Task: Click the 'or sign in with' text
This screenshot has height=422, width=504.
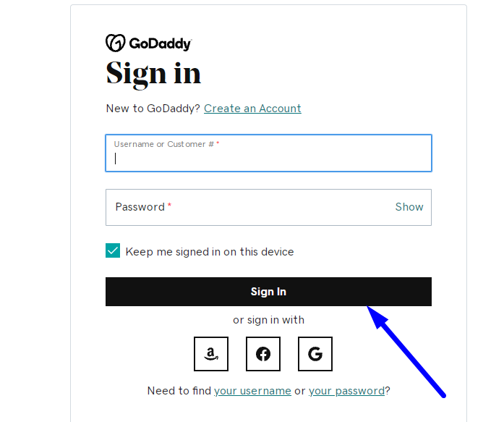Action: tap(268, 320)
